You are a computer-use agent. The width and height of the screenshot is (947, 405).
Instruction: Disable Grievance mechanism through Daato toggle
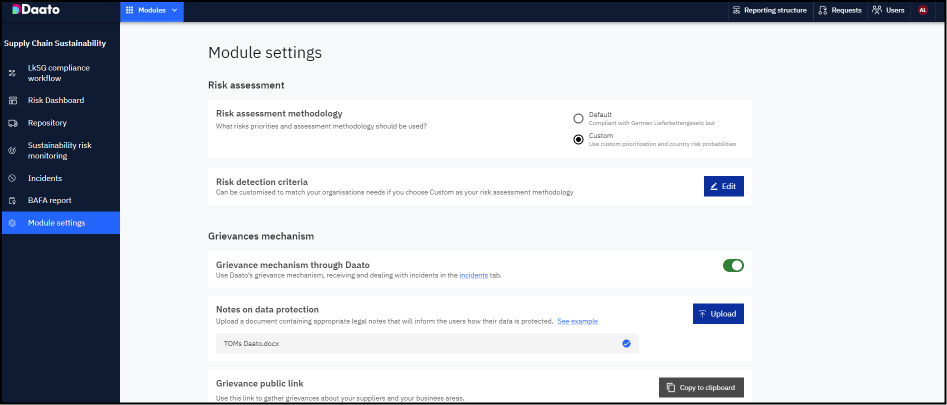733,265
